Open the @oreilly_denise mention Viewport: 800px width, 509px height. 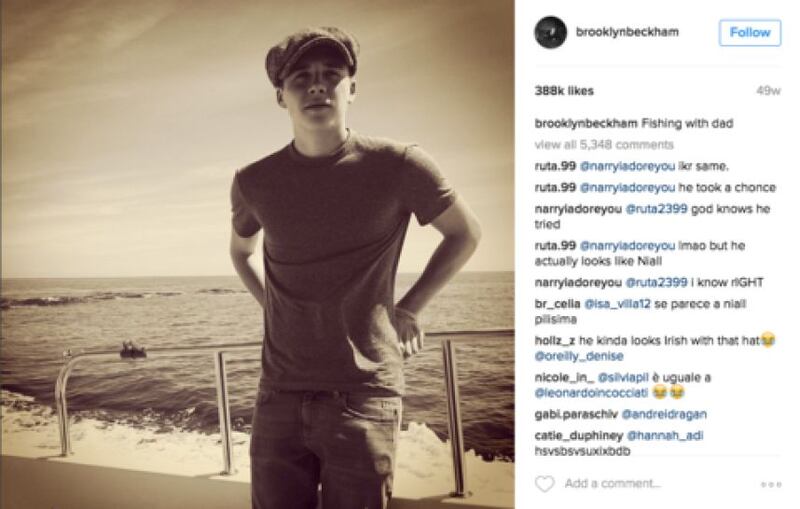tap(579, 356)
